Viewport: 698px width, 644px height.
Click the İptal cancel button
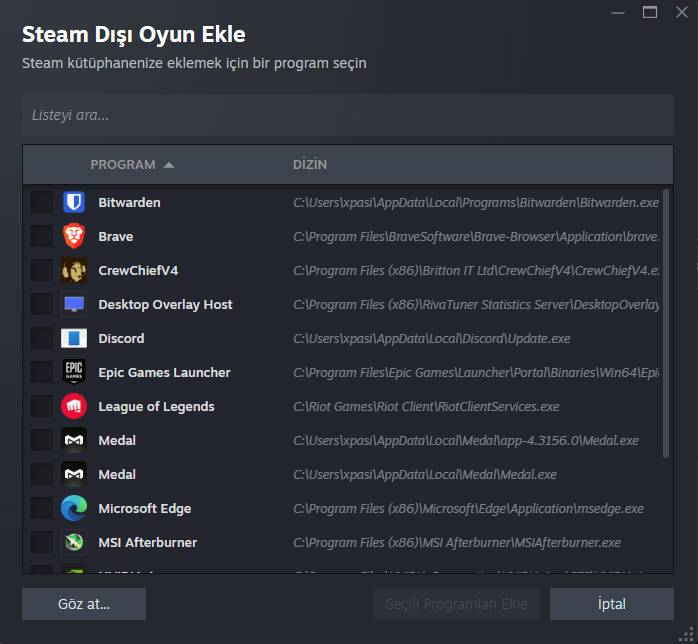pyautogui.click(x=612, y=604)
